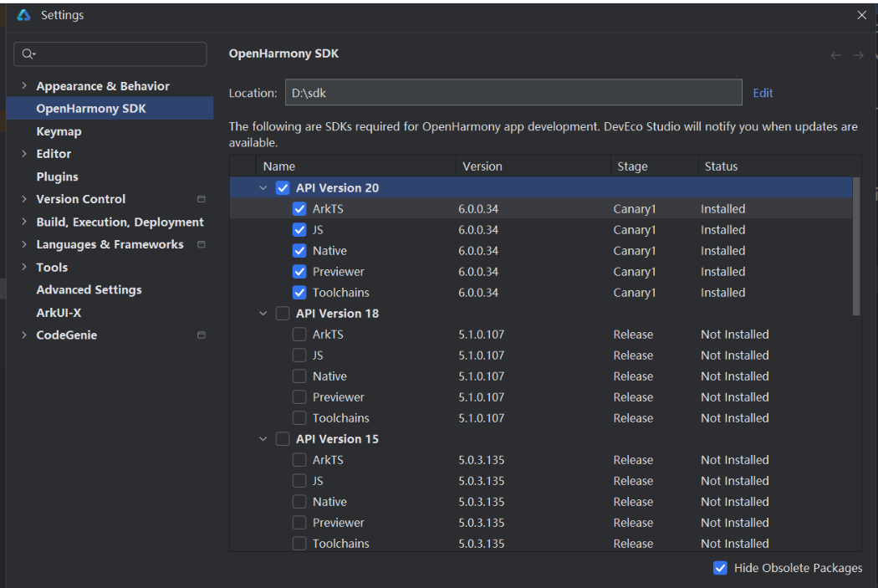Image resolution: width=878 pixels, height=588 pixels.
Task: Click Languages & Frameworks project-level icon
Action: [x=201, y=244]
